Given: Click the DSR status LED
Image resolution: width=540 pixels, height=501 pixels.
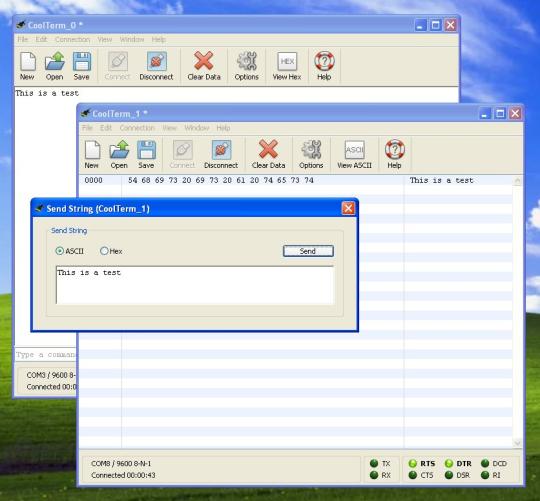Looking at the screenshot, I should pos(448,475).
